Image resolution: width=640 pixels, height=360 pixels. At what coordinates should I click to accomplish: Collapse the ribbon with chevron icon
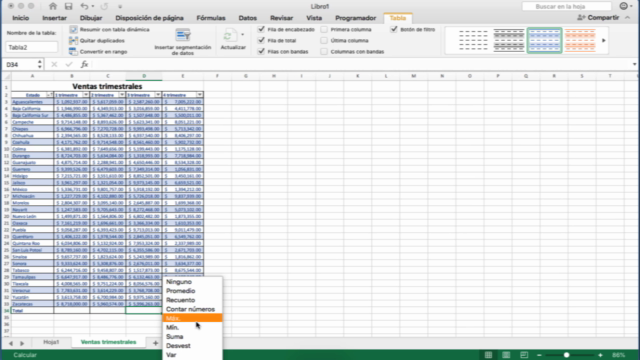(x=628, y=18)
